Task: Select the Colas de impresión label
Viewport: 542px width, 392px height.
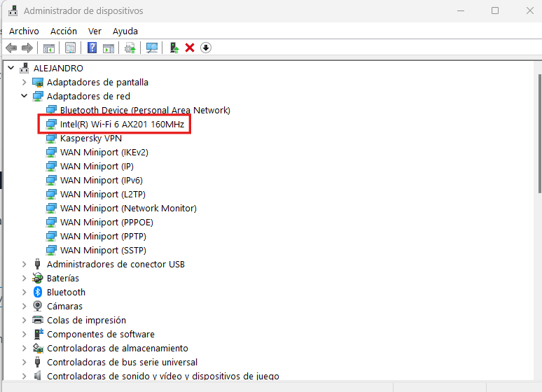Action: click(x=86, y=320)
